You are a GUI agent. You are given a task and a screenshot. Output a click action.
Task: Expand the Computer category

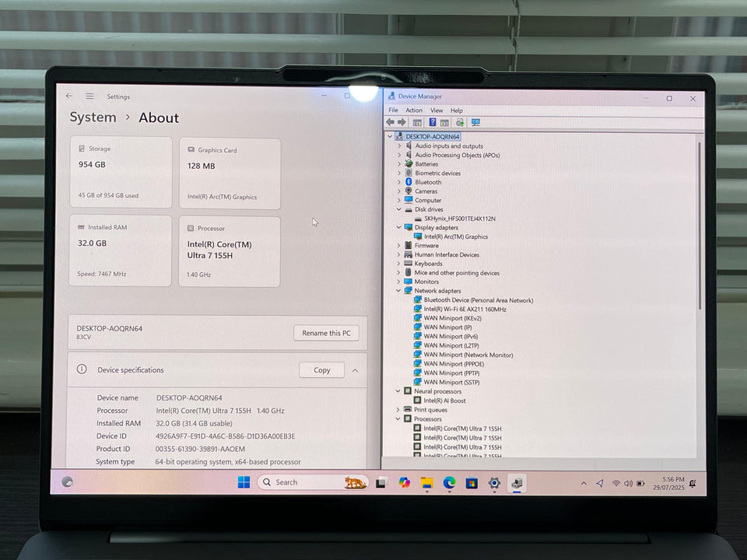(x=399, y=200)
